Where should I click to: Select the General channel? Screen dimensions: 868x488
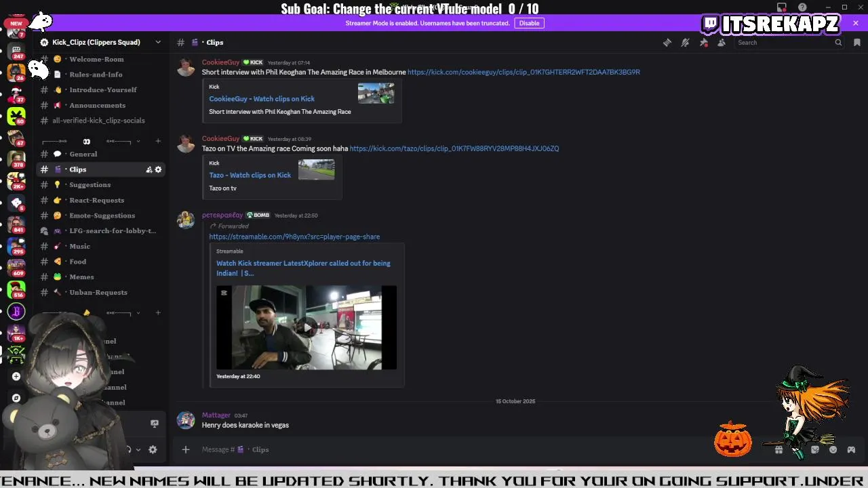(x=100, y=154)
